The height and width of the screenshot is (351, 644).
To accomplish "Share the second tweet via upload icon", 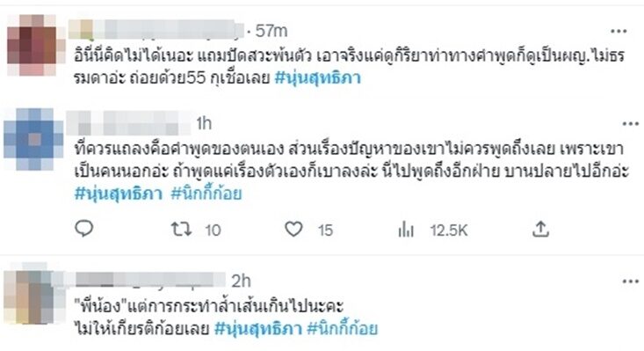I will click(540, 230).
